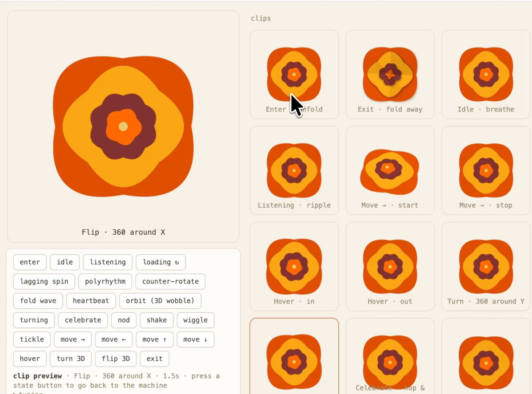Play the "celebrate" state button
Viewport: 532px width, 394px height.
click(x=83, y=320)
